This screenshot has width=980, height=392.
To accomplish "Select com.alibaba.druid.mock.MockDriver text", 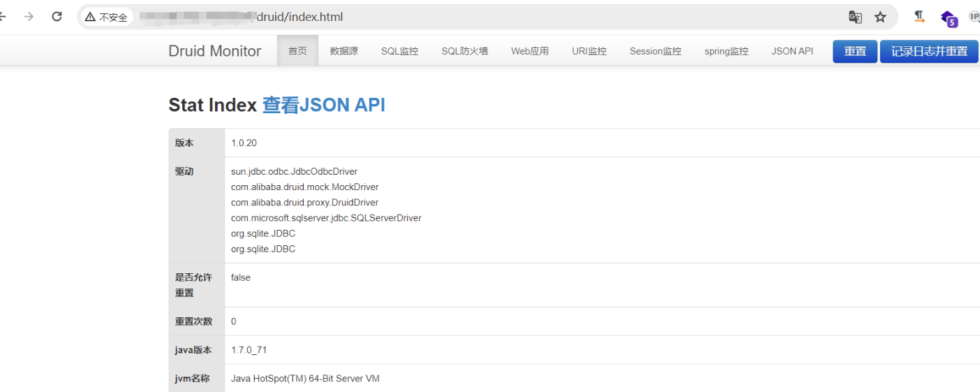I will pos(305,187).
